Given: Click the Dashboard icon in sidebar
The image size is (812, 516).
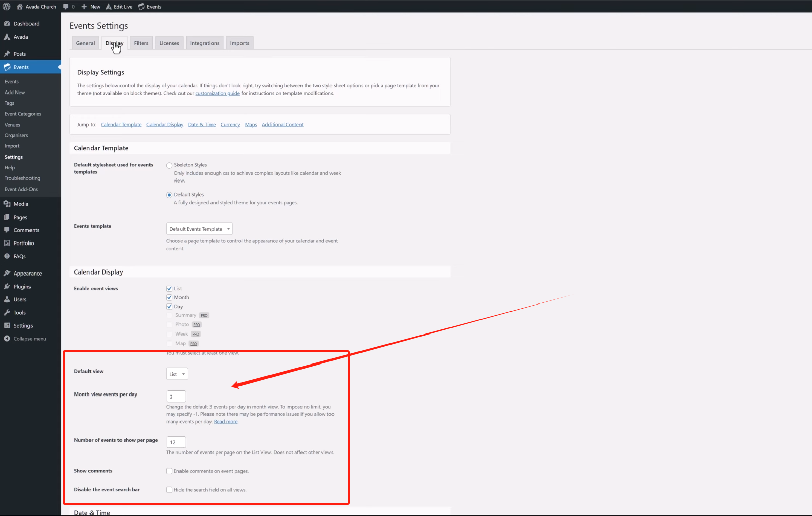Looking at the screenshot, I should pos(7,24).
